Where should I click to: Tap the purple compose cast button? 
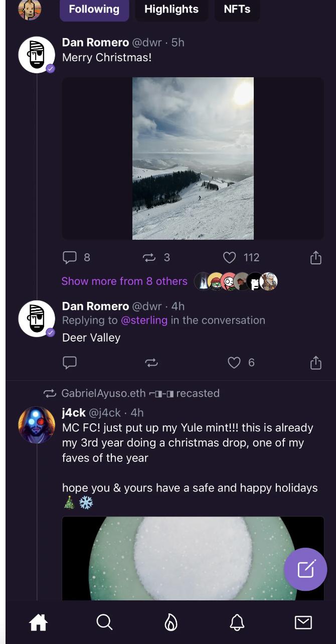pos(305,569)
